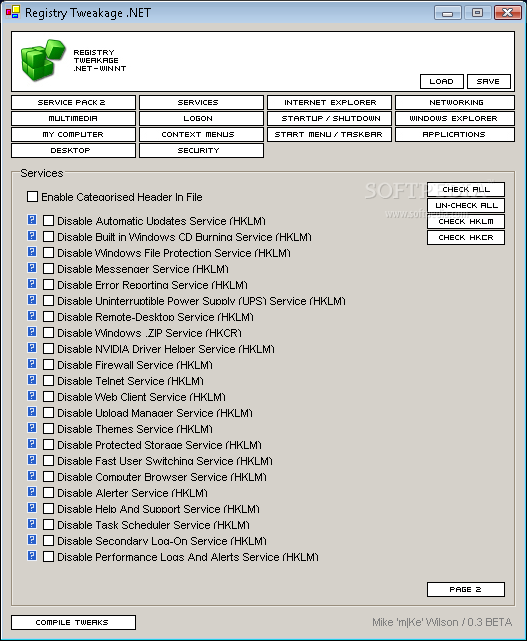Click help icon for Performance Logs And Alerts
Screen dimensions: 527x641
[x=32, y=556]
